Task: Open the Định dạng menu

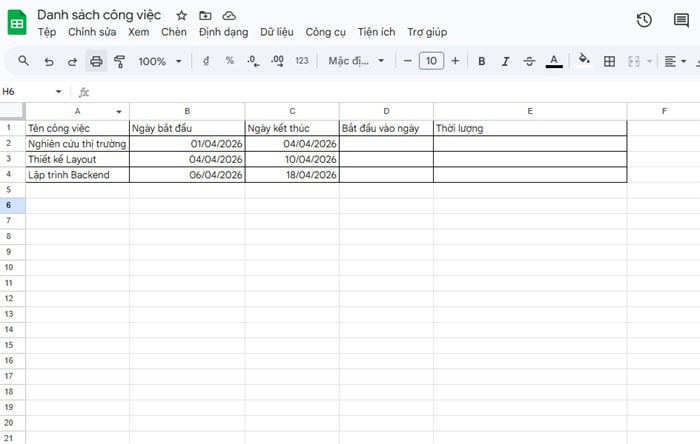Action: click(223, 32)
